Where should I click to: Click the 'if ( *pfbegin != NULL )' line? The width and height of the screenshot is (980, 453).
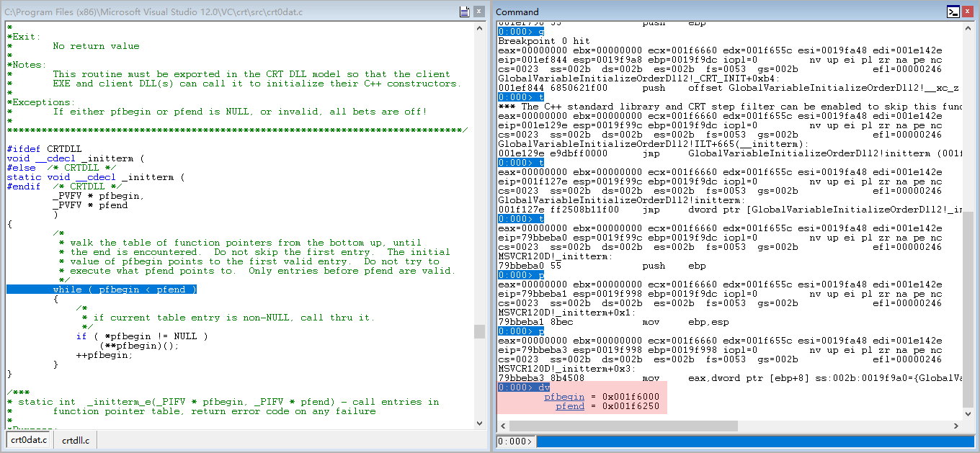pos(142,336)
